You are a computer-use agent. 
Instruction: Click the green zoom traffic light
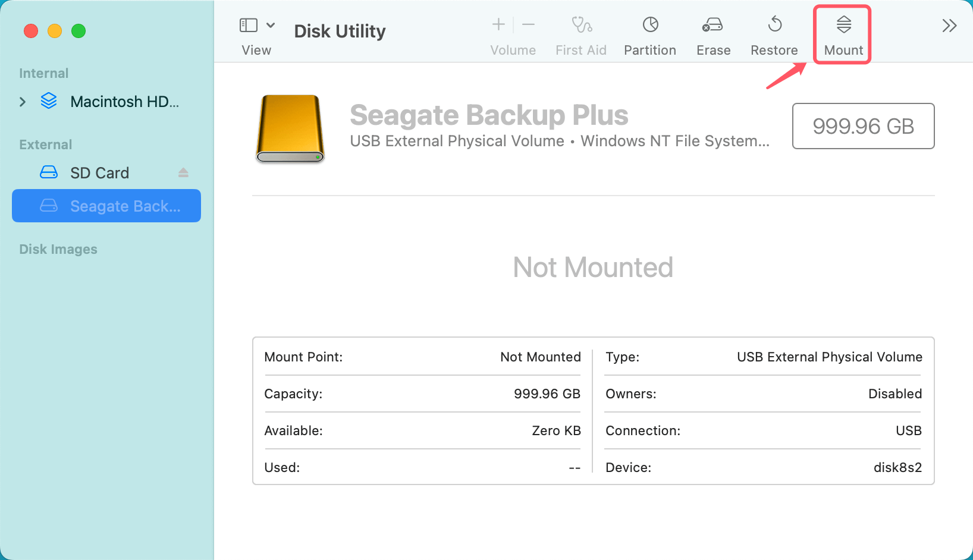click(79, 31)
